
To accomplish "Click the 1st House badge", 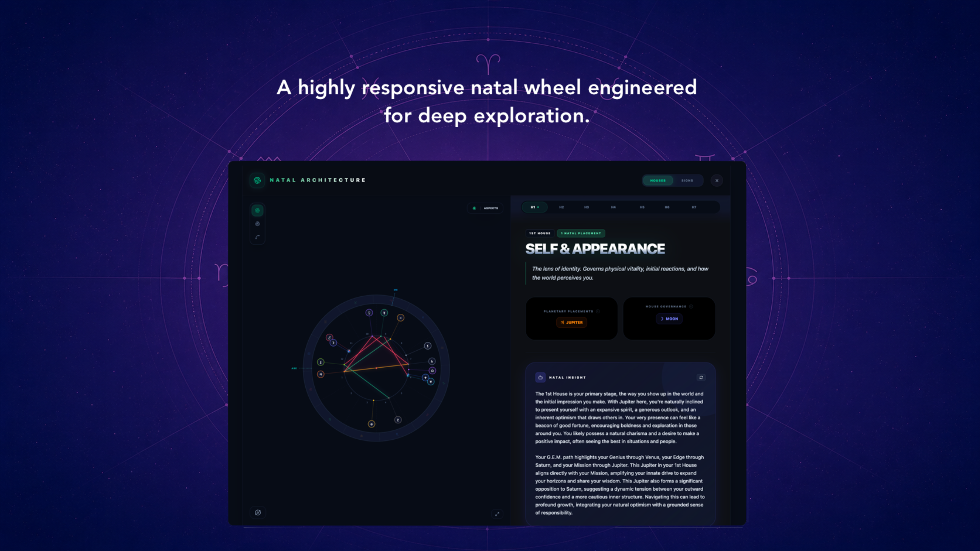I will click(539, 233).
